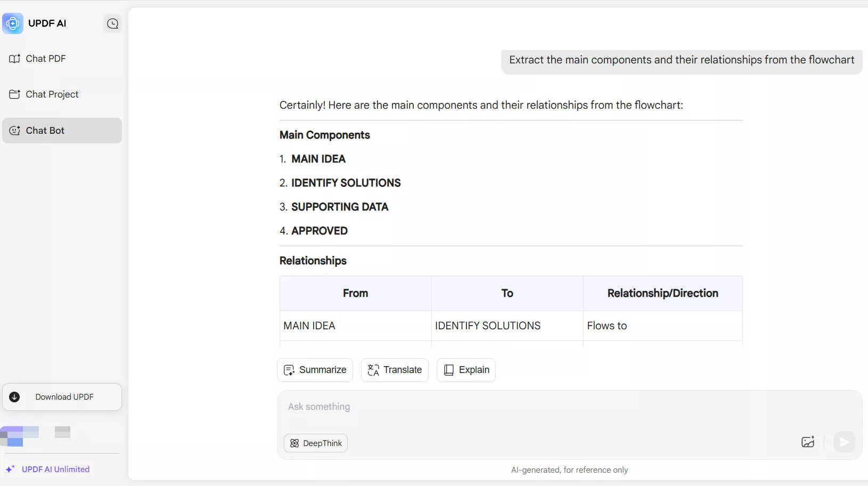Image resolution: width=868 pixels, height=486 pixels.
Task: Open the chat history icon
Action: [113, 23]
